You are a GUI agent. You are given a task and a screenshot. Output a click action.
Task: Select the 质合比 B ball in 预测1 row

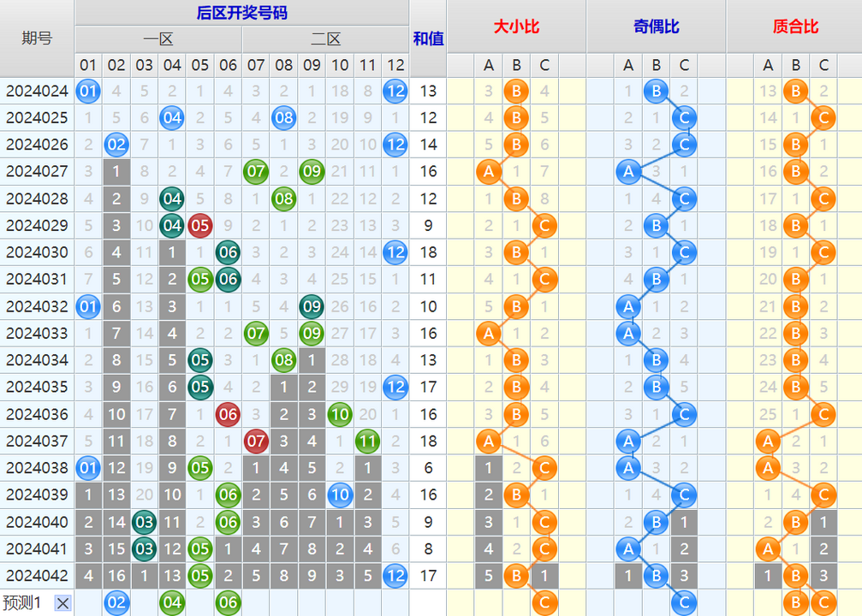[x=796, y=603]
